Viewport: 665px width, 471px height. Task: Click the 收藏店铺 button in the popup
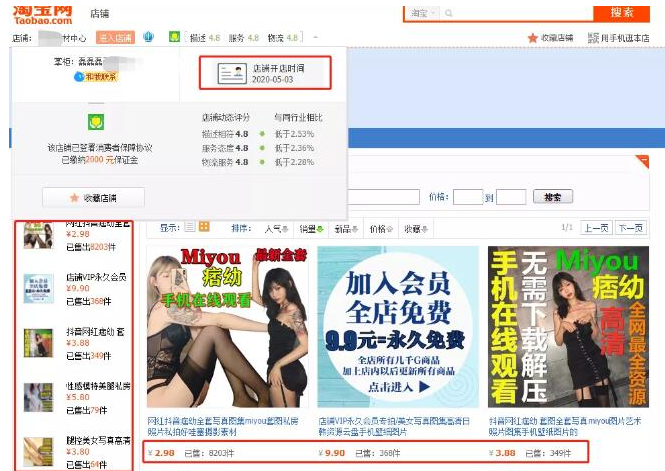[x=93, y=198]
